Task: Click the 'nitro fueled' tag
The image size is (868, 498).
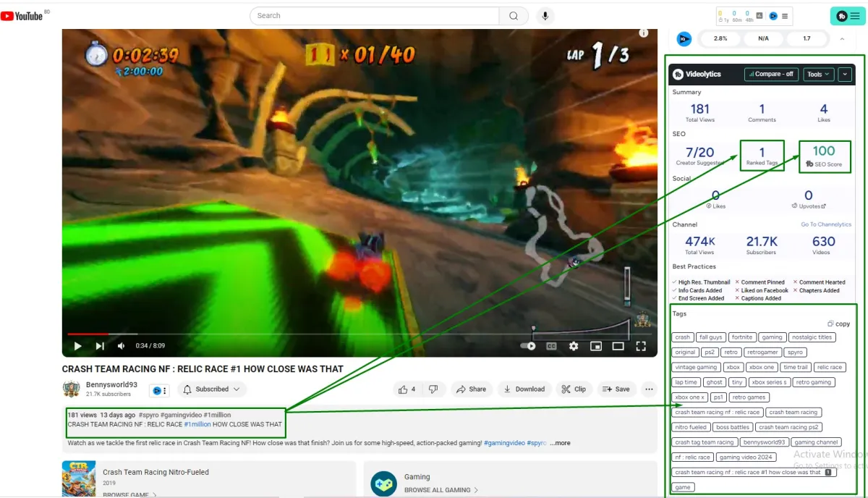Action: tap(692, 427)
